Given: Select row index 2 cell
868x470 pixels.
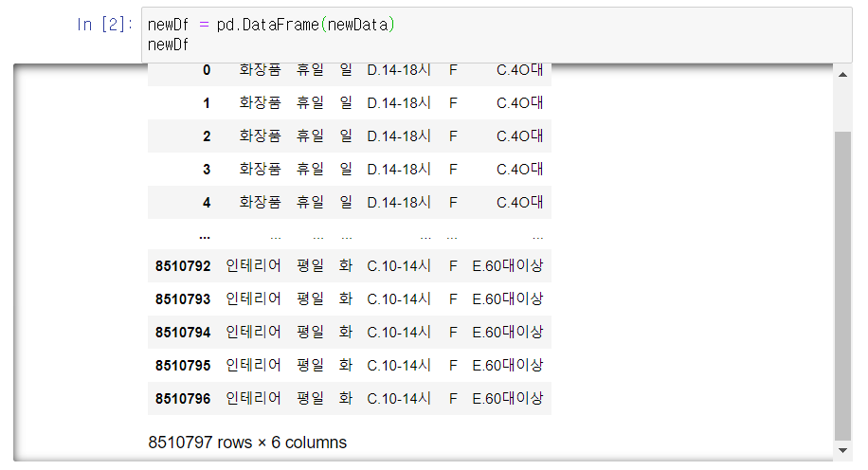Looking at the screenshot, I should click(x=207, y=136).
